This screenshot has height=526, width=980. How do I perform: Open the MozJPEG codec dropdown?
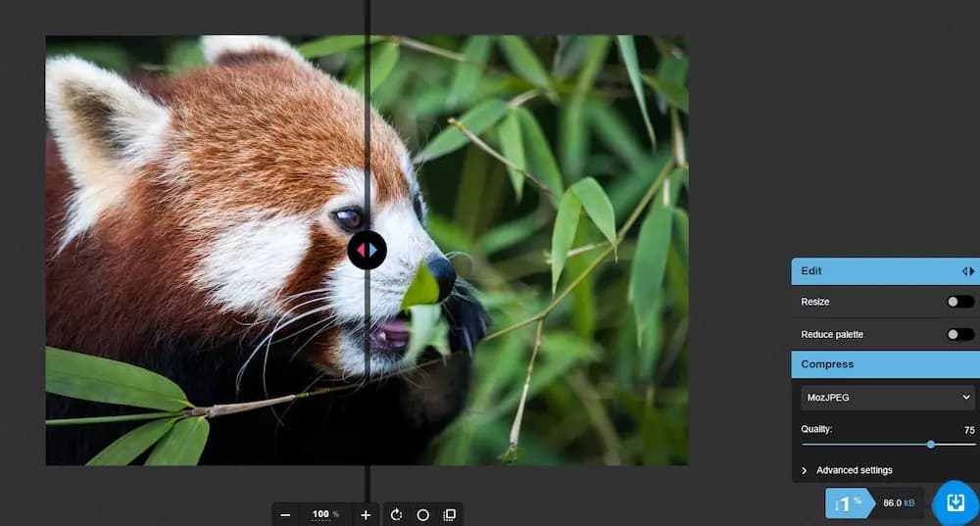(x=886, y=397)
